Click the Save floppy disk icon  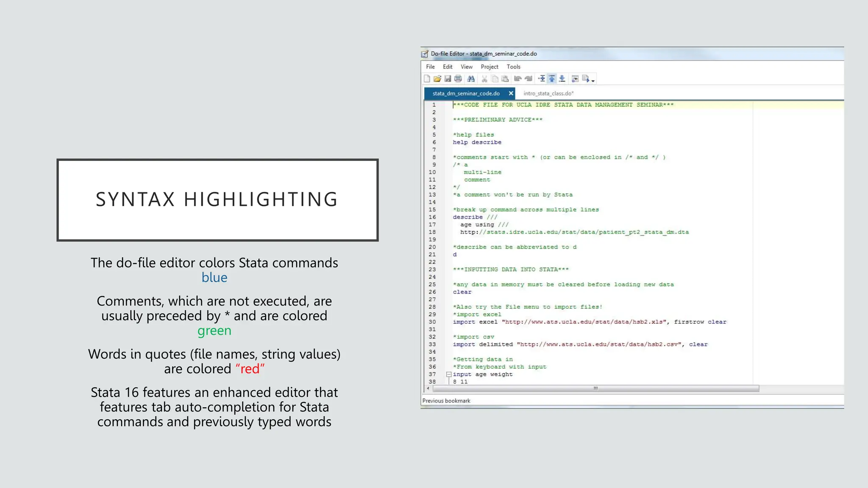448,79
